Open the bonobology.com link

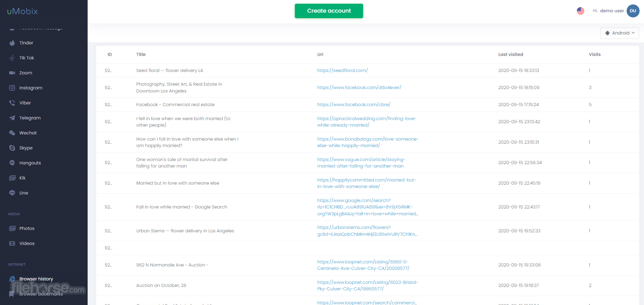368,142
